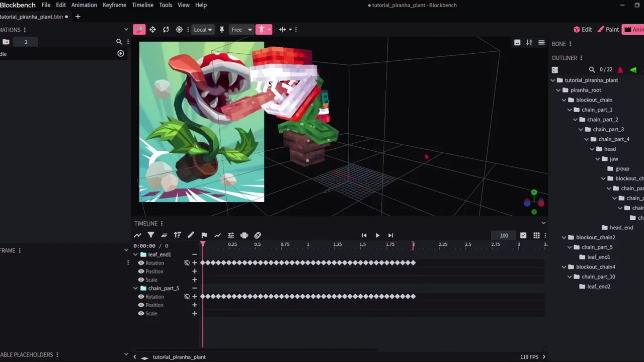Open the Tools menu
644x362 pixels.
click(166, 5)
